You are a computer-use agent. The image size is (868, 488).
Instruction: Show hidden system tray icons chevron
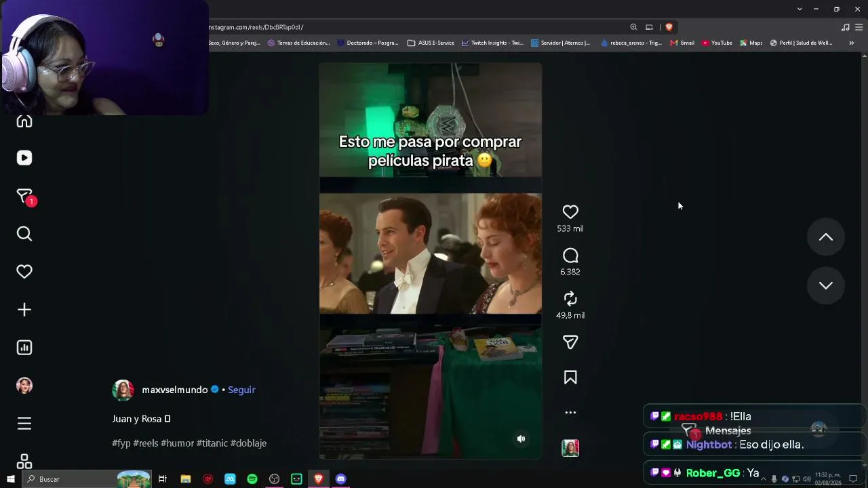click(x=763, y=479)
